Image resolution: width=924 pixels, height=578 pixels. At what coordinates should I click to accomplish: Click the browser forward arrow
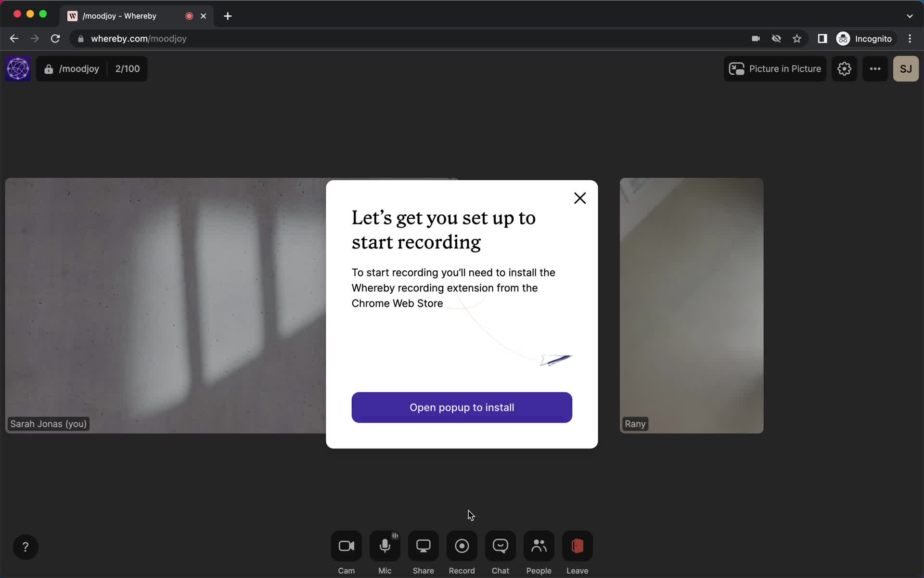pyautogui.click(x=35, y=39)
